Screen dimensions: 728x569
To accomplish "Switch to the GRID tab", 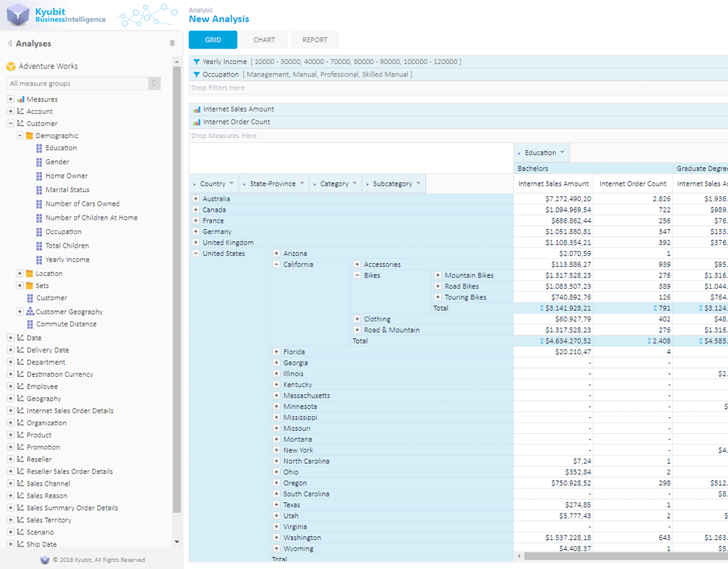I will 213,40.
